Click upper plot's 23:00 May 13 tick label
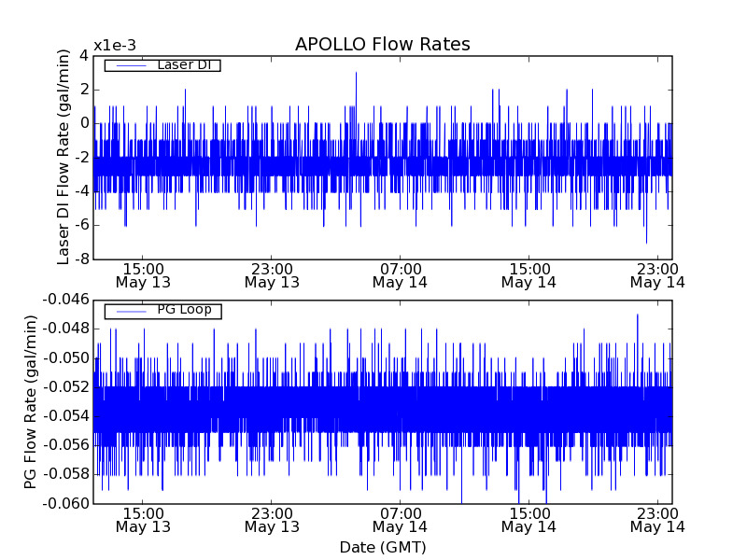This screenshot has width=747, height=560. click(x=272, y=274)
